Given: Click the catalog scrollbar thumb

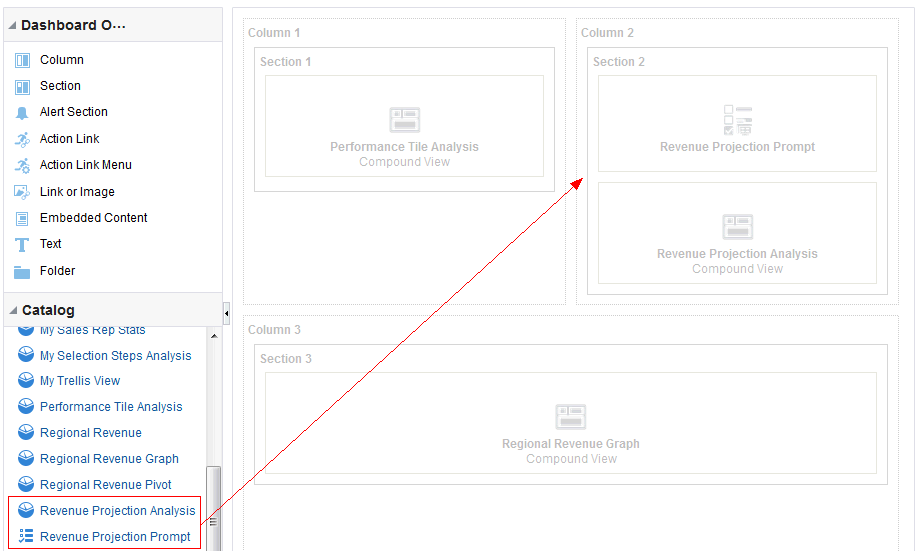Looking at the screenshot, I should click(214, 509).
